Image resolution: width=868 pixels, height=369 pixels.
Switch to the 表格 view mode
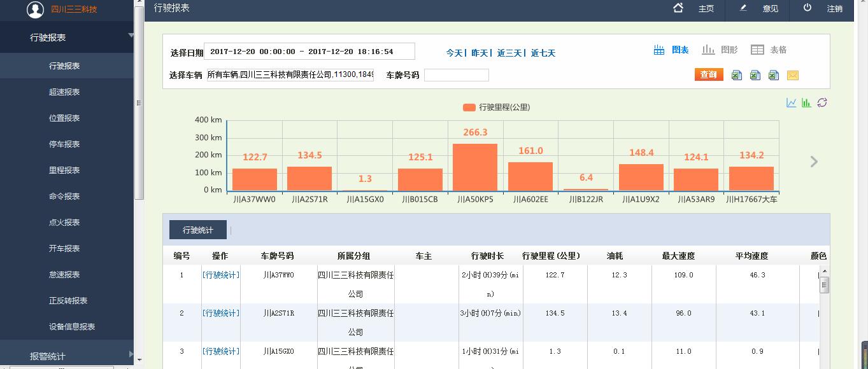[x=769, y=50]
